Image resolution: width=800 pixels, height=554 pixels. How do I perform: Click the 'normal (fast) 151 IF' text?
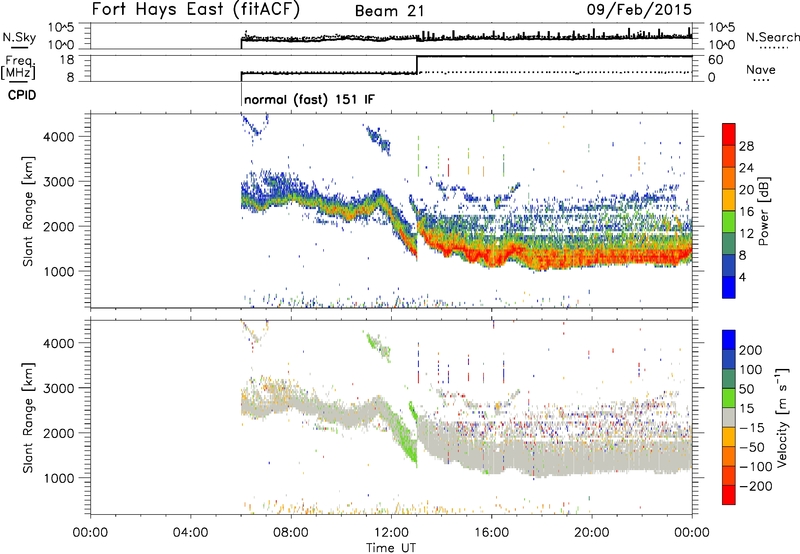click(x=309, y=99)
